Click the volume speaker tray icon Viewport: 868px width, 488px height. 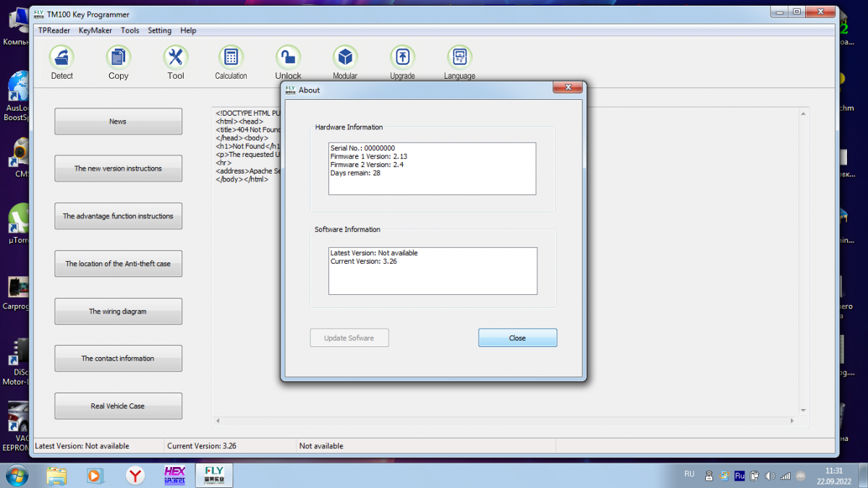point(770,476)
